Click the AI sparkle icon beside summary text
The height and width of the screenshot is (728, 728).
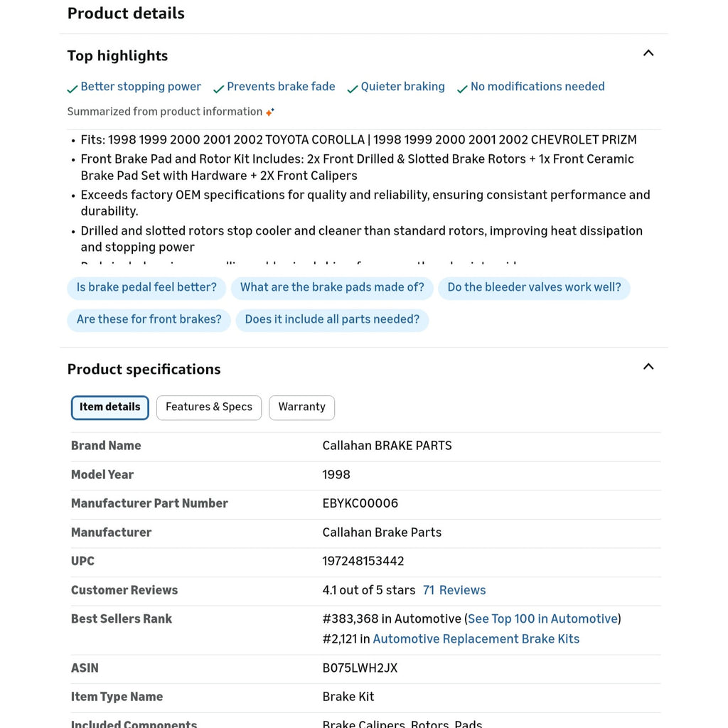(x=269, y=112)
